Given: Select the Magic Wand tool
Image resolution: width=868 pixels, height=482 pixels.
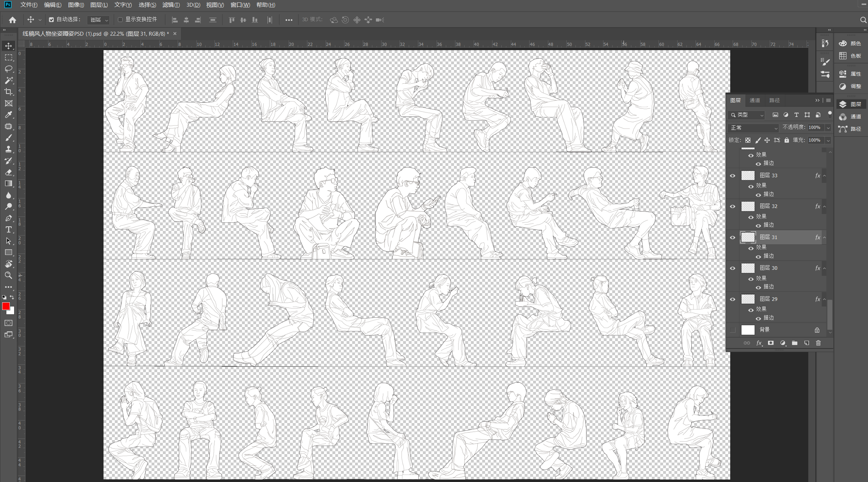Looking at the screenshot, I should pyautogui.click(x=8, y=81).
